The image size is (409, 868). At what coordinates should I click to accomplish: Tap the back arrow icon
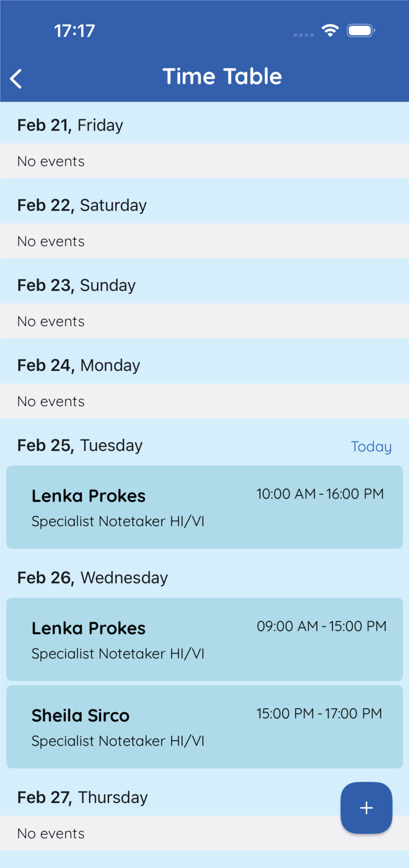coord(16,79)
